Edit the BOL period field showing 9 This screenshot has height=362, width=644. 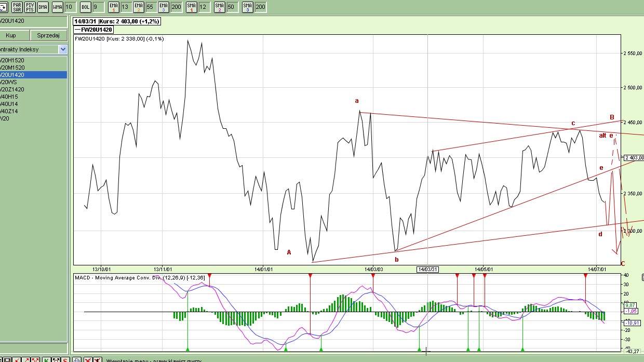pyautogui.click(x=99, y=7)
